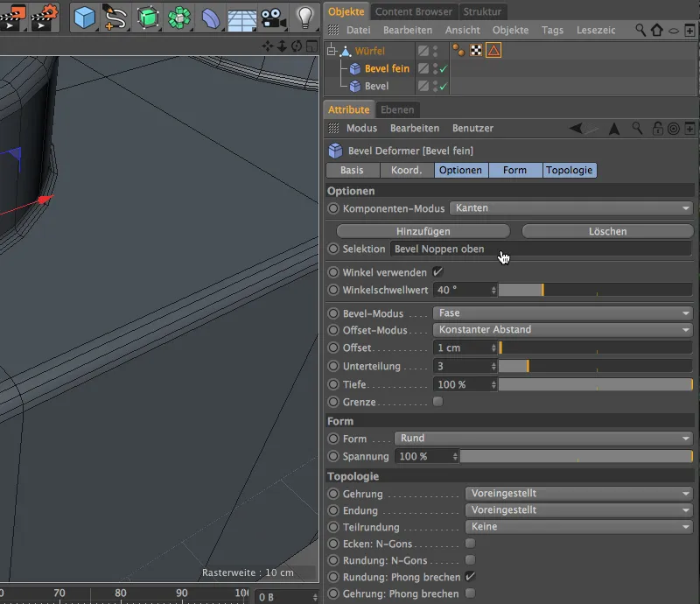This screenshot has width=700, height=604.
Task: Toggle the Bevel deformer enable checkmark
Action: coord(444,86)
